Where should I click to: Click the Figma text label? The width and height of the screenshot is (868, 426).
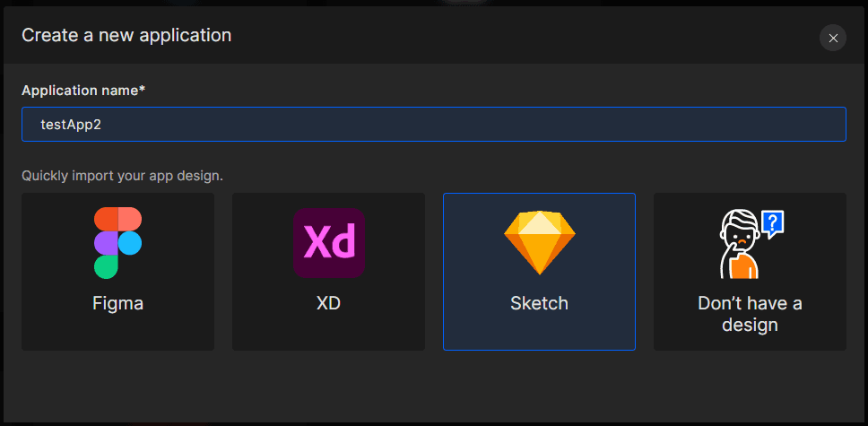coord(117,303)
